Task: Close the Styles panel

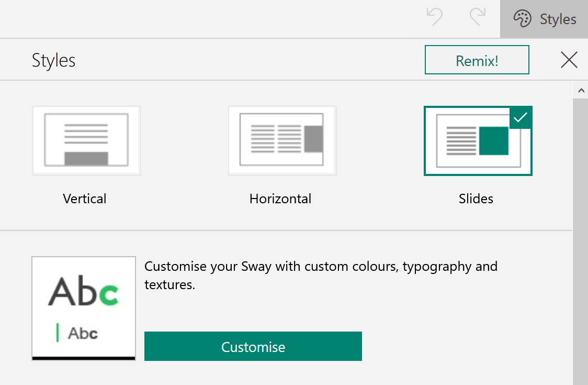Action: 569,60
